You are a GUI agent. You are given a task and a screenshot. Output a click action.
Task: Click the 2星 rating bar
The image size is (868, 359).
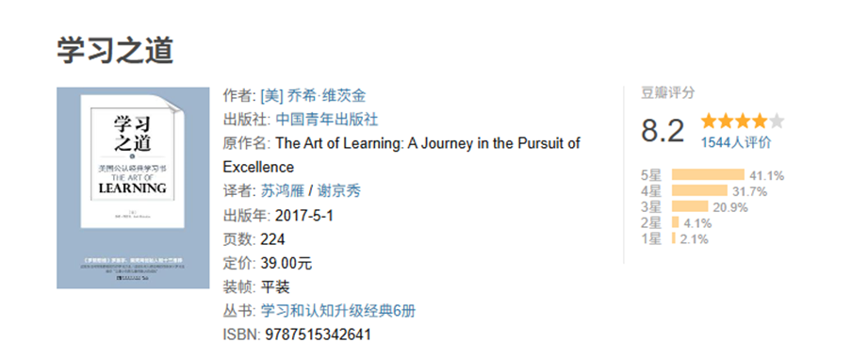point(676,222)
